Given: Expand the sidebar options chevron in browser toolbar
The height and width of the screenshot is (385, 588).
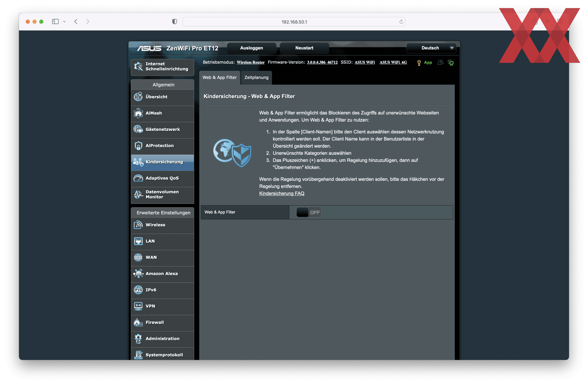Looking at the screenshot, I should coord(64,21).
